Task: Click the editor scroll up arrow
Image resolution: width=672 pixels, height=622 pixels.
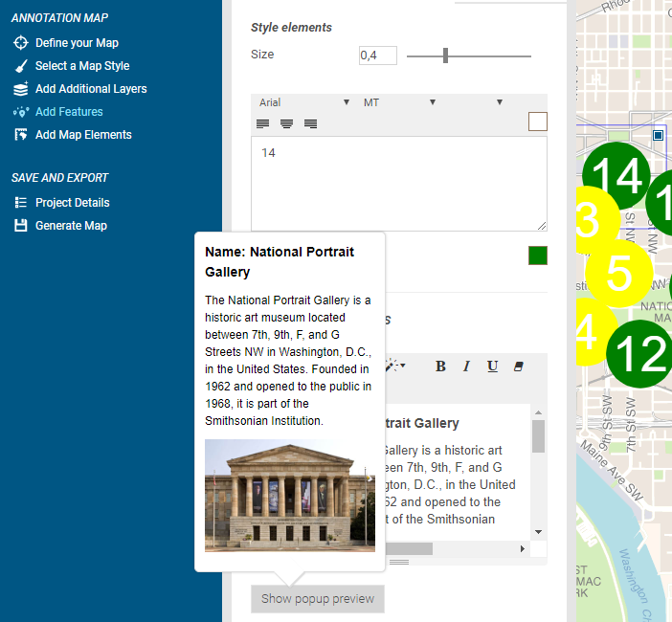Action: 539,412
